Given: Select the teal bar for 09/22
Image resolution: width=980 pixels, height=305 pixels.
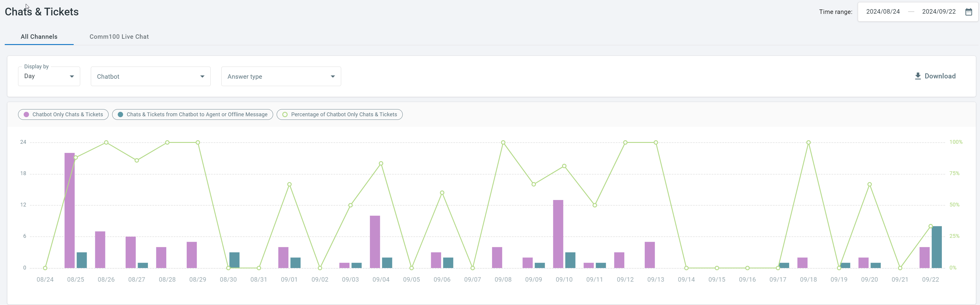Looking at the screenshot, I should pos(937,247).
